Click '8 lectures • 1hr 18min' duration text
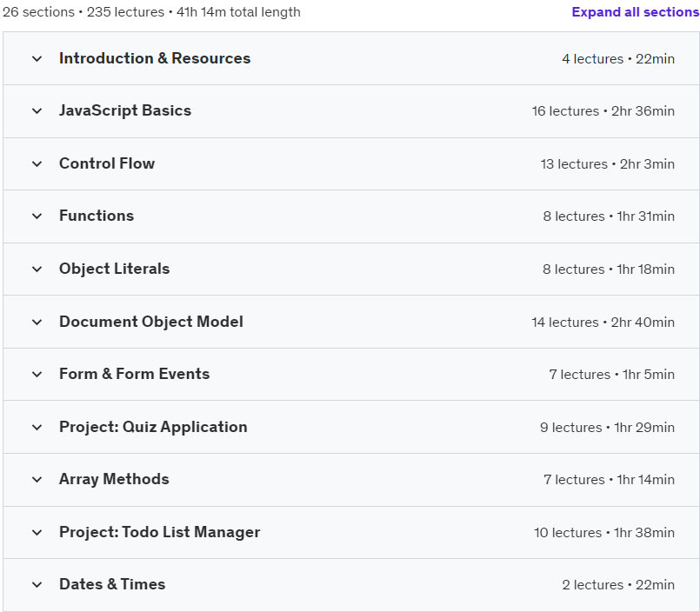 [x=609, y=269]
